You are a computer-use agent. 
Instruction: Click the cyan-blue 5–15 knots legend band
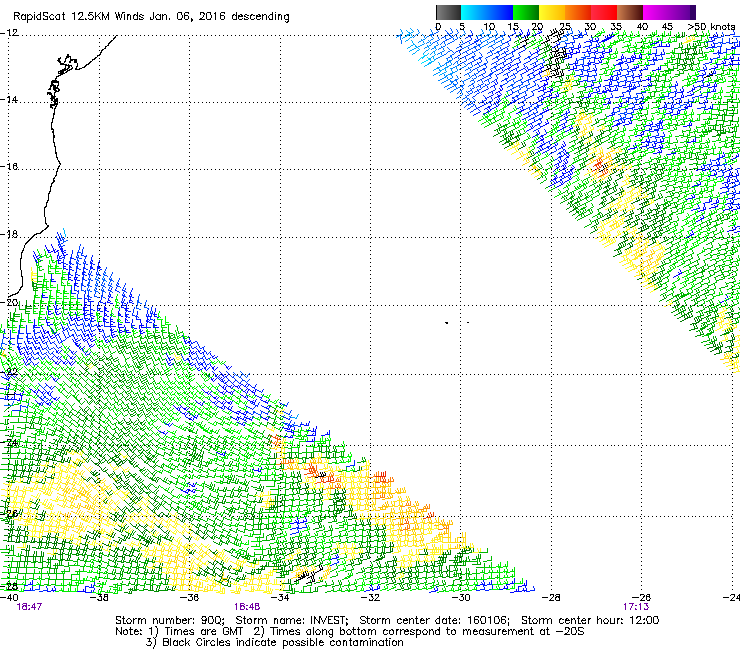[487, 12]
